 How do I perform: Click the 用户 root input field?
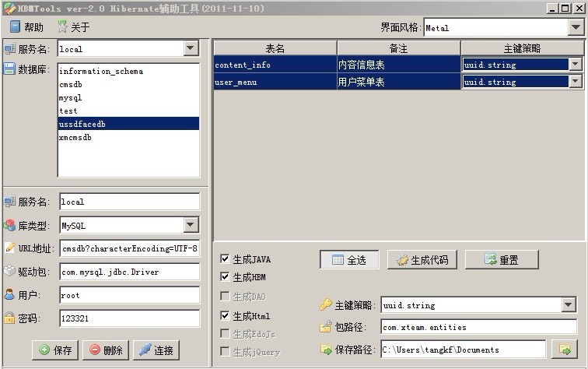130,295
